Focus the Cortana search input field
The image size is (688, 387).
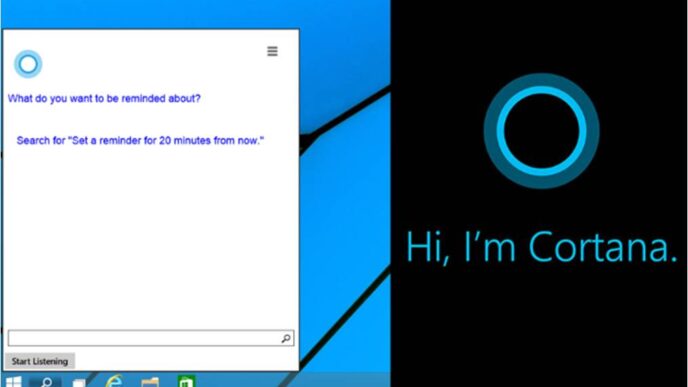151,338
